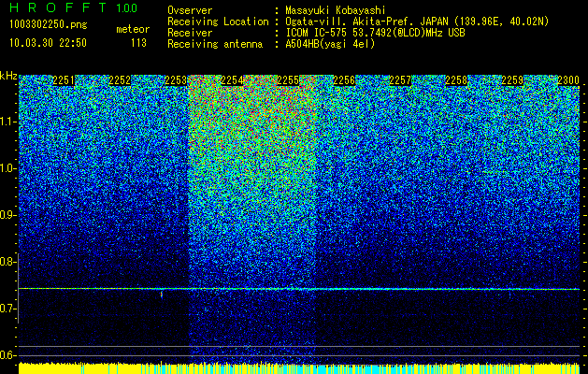
Task: Click the A504HB(yagi 4el) antenna text
Action: (330, 44)
